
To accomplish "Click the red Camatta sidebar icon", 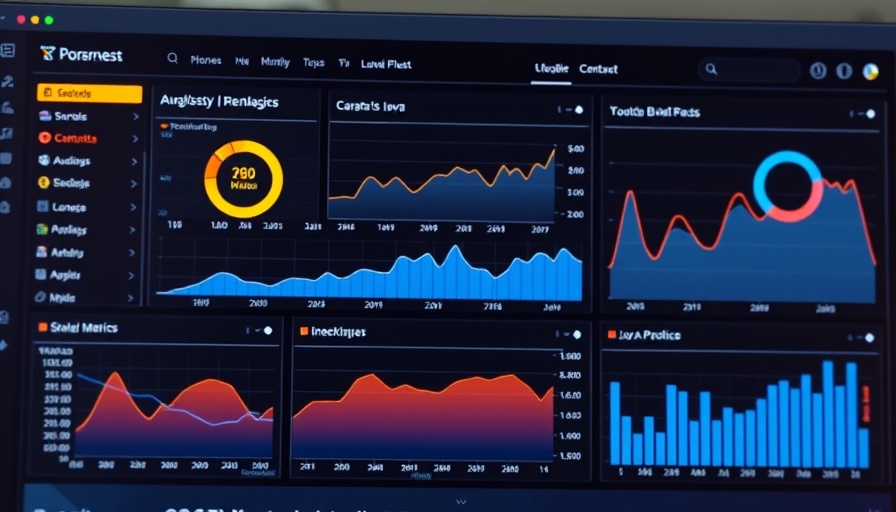I will click(x=44, y=138).
